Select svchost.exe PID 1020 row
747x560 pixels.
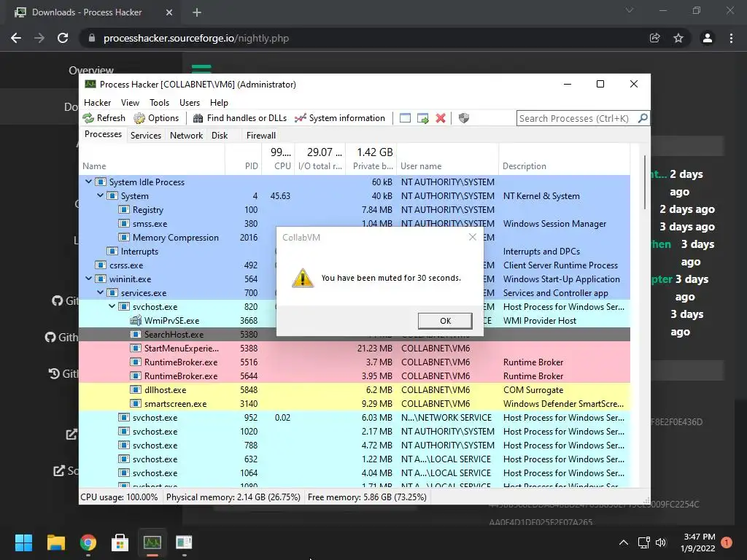(355, 431)
